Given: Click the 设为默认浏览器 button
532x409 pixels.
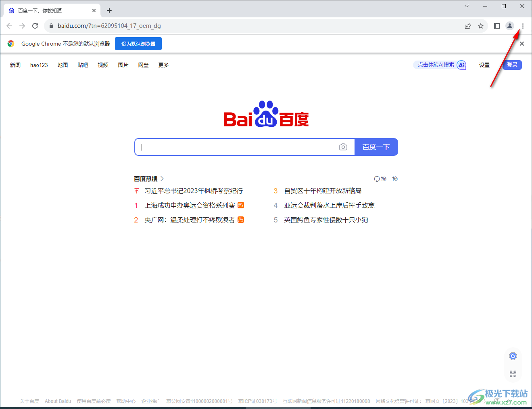Looking at the screenshot, I should (138, 44).
